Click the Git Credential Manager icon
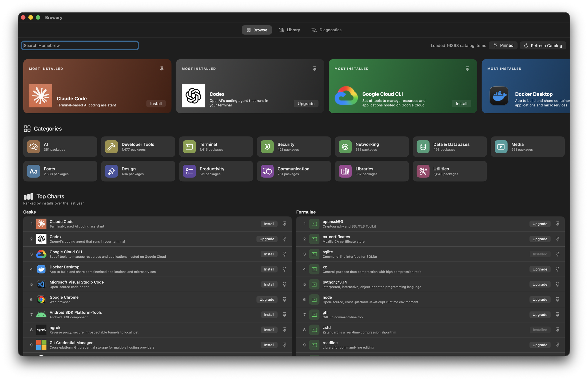 [x=41, y=345]
